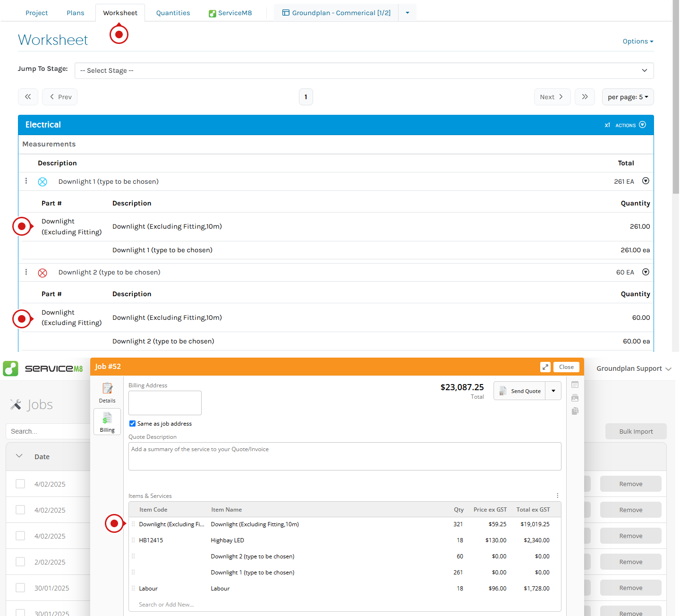
Task: Open the documents copy icon in job side strip
Action: pyautogui.click(x=575, y=411)
